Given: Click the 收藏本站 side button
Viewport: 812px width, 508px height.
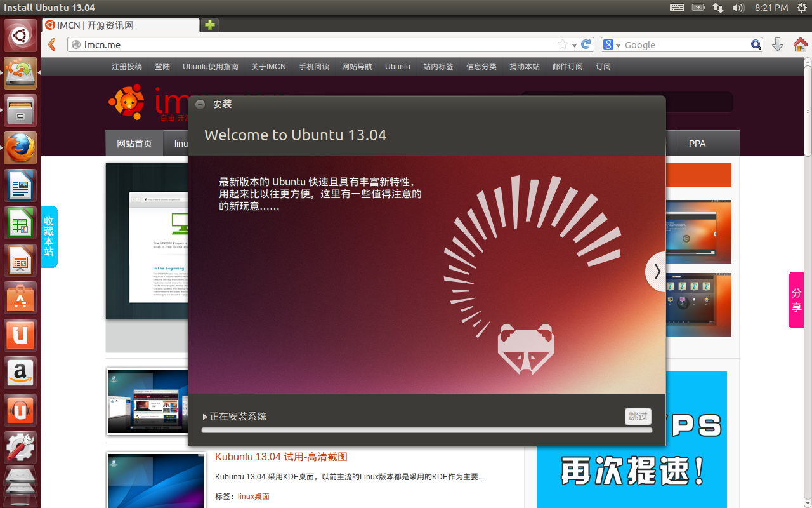Looking at the screenshot, I should coord(49,236).
